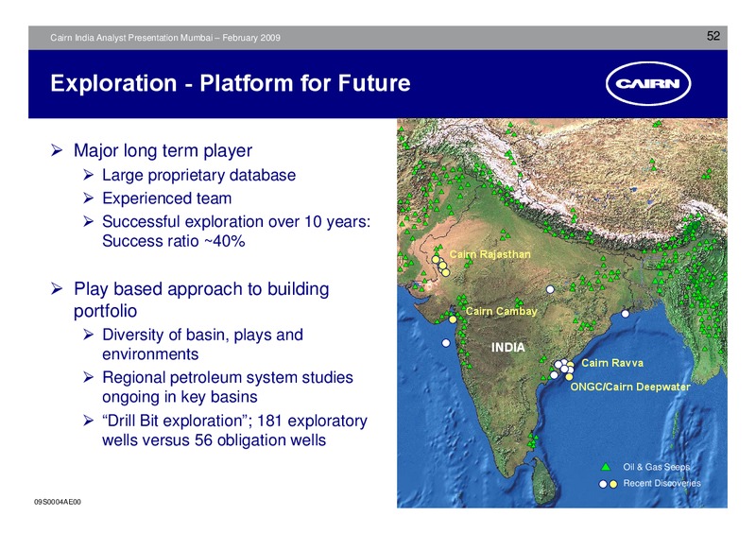Click the yellow discovery dot beside Cairn Cambay

point(453,319)
